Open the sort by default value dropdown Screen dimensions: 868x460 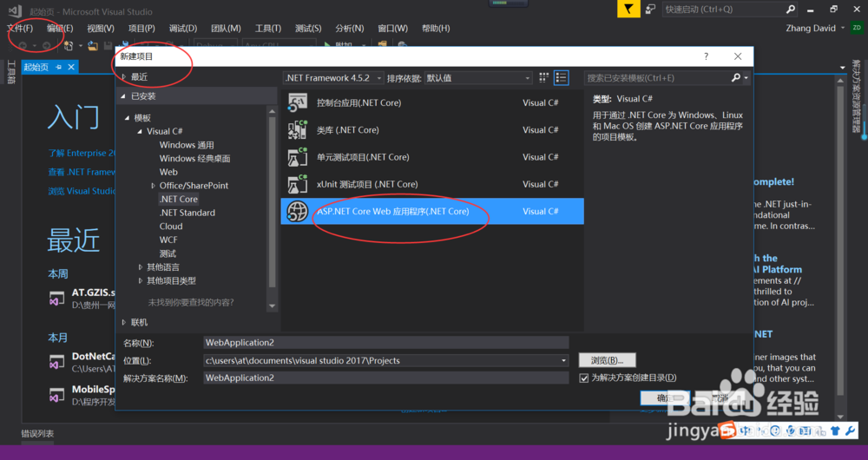(x=527, y=78)
